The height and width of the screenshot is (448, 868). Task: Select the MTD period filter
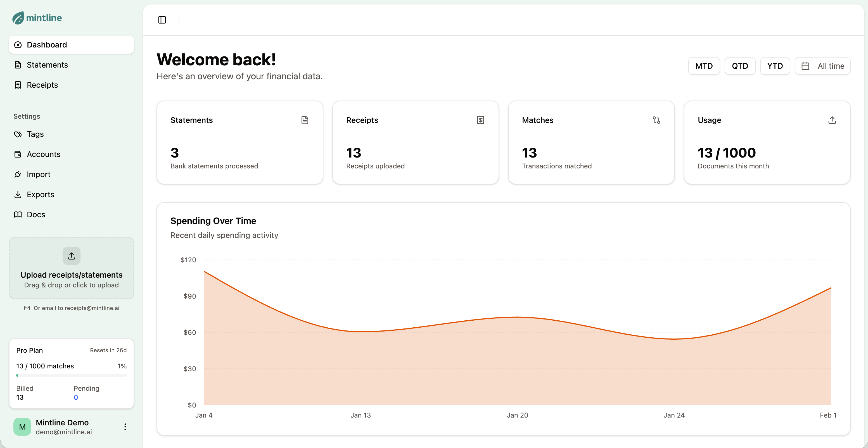tap(704, 66)
